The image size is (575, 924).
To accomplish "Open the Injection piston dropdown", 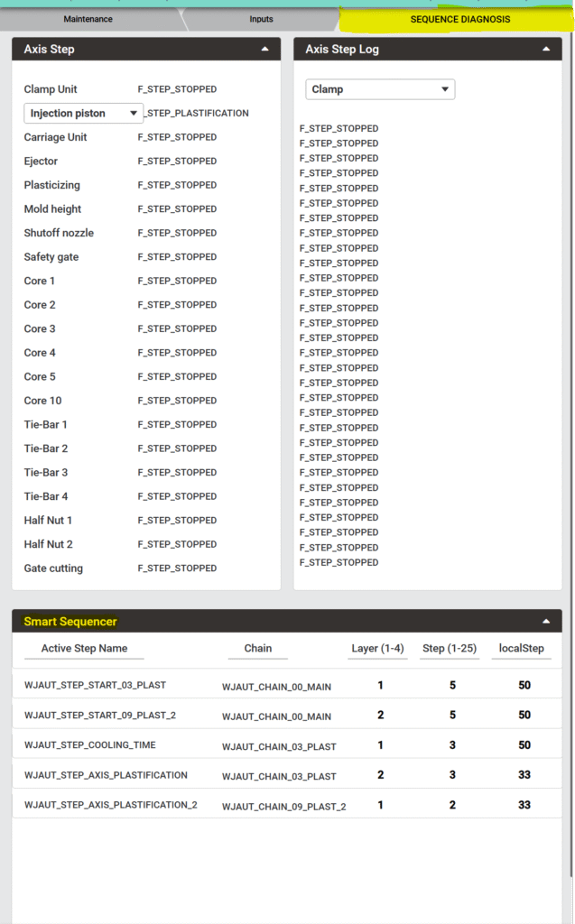I will 83,114.
